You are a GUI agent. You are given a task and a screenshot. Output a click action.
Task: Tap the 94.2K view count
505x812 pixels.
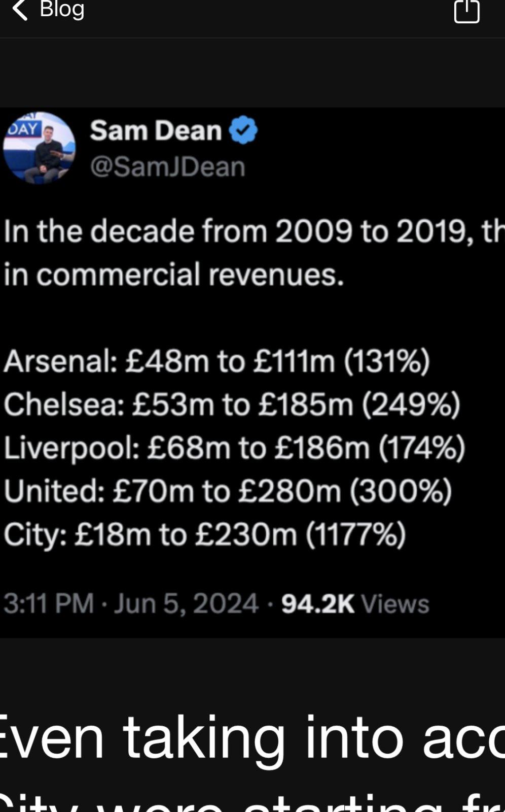(x=318, y=603)
